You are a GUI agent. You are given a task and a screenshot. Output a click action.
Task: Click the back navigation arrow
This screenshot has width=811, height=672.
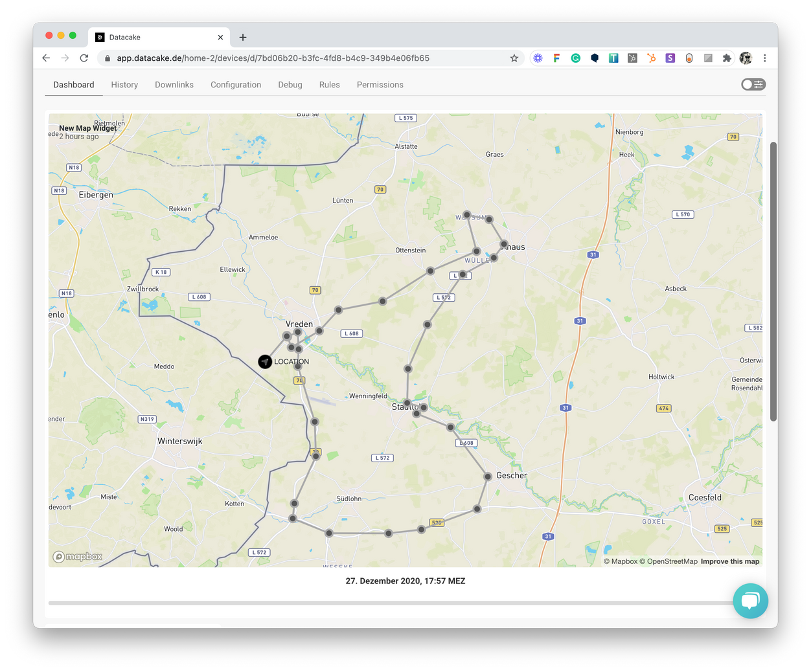click(x=45, y=58)
